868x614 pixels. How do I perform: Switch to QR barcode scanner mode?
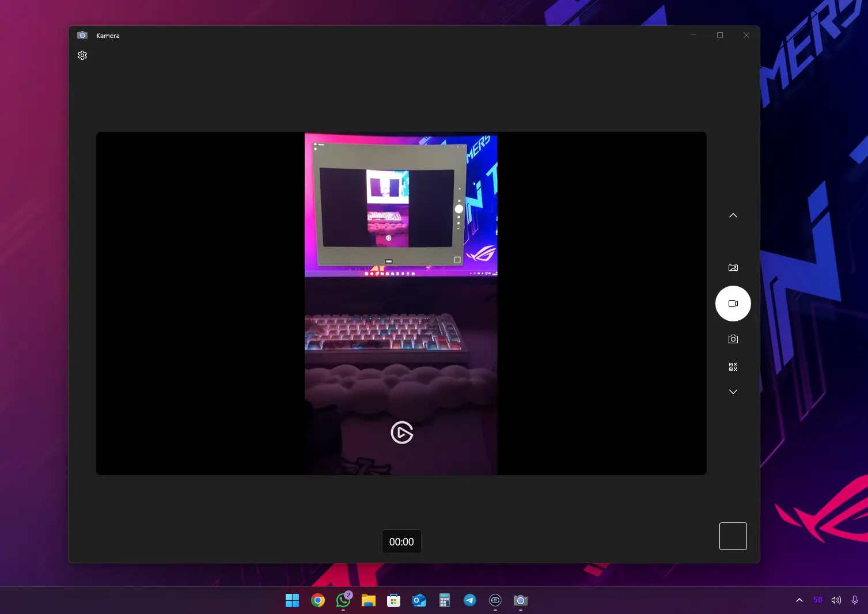pyautogui.click(x=733, y=367)
